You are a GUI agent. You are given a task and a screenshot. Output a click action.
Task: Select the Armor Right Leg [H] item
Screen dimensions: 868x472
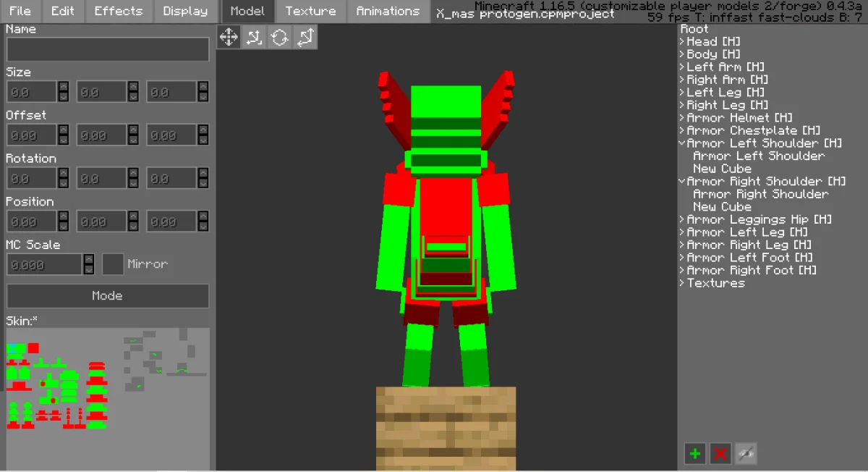pos(749,245)
